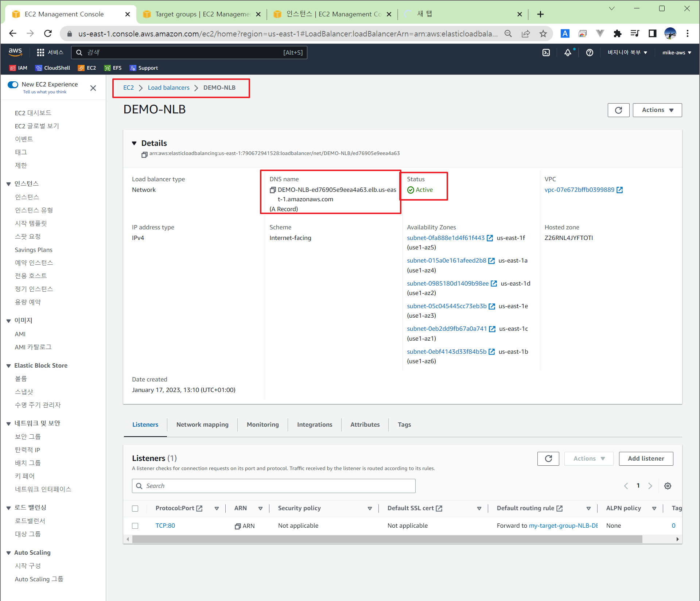
Task: Click the listeners table settings gear
Action: [668, 486]
